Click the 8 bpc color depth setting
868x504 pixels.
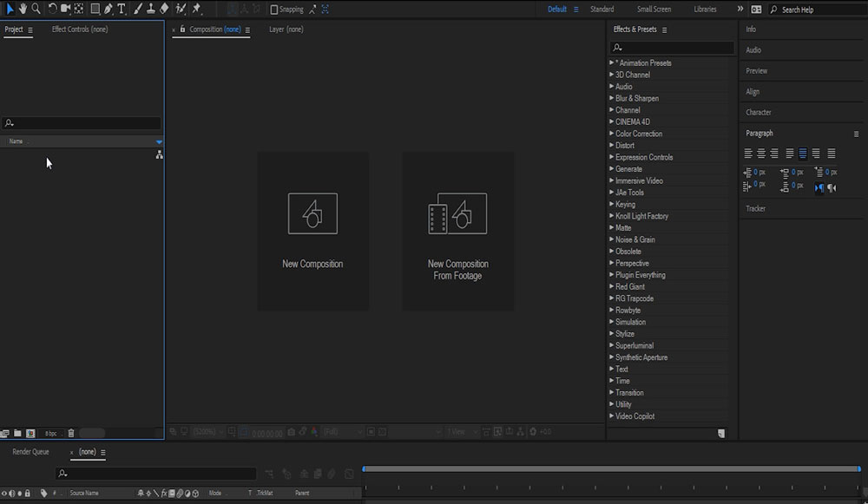coord(51,433)
